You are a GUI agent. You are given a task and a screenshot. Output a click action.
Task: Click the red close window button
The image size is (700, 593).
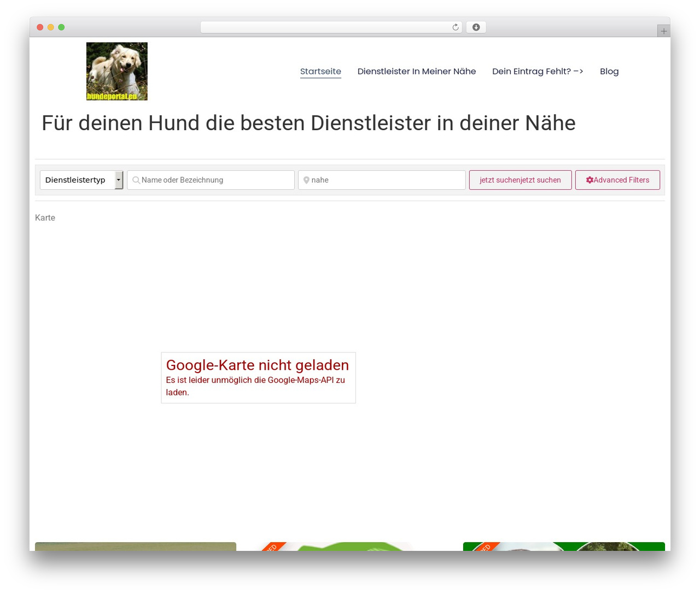tap(40, 27)
